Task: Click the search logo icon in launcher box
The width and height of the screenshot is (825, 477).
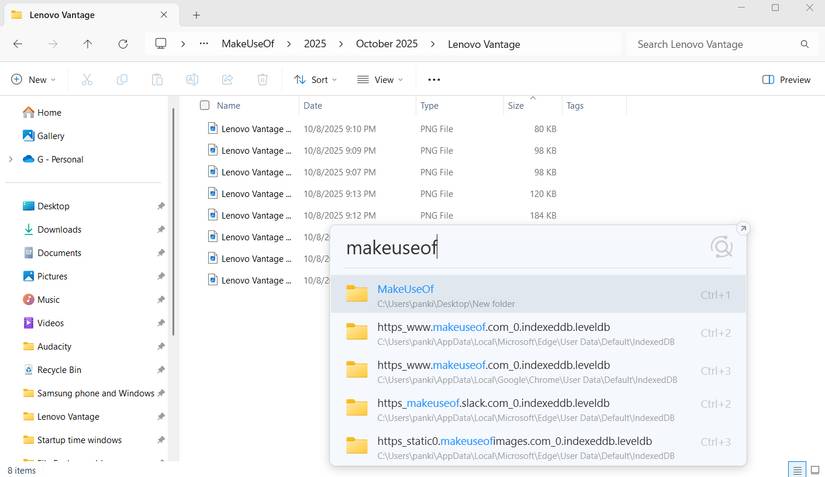Action: point(721,247)
